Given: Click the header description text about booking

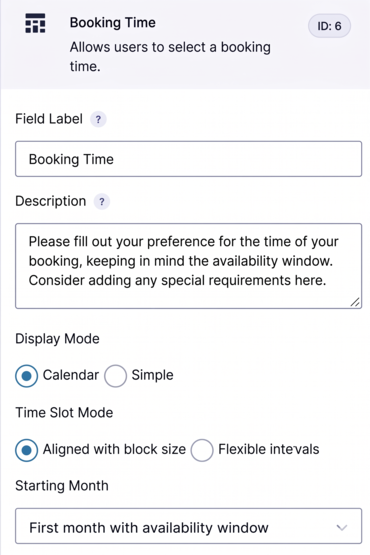Looking at the screenshot, I should 170,57.
